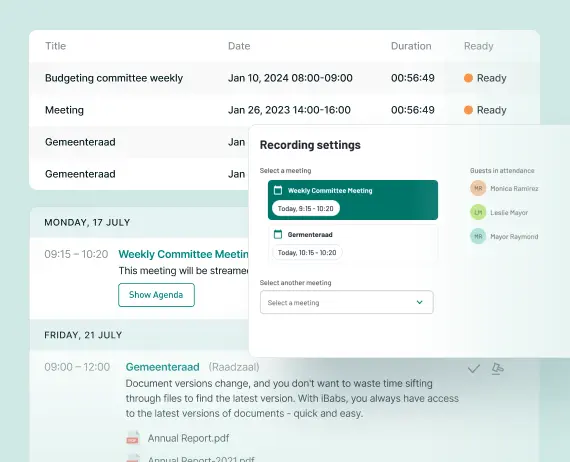Screen dimensions: 570x462
Task: Click Ready status text in Budgeting committee row
Action: [491, 78]
